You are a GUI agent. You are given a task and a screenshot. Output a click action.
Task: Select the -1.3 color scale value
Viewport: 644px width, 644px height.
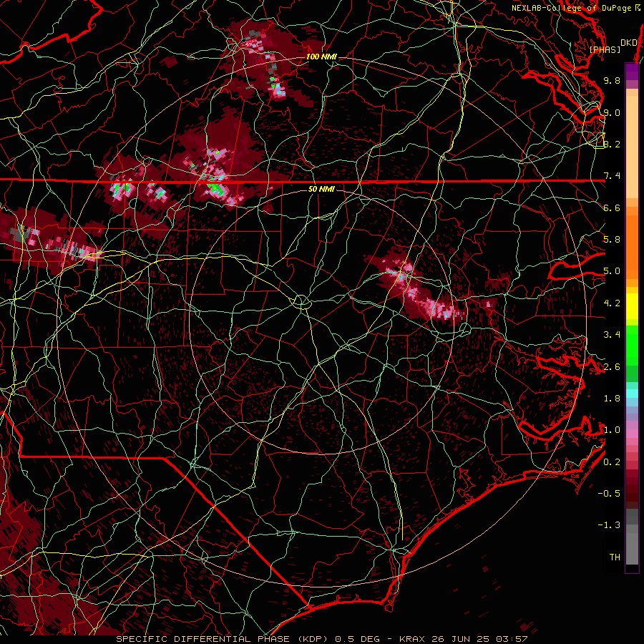[609, 525]
